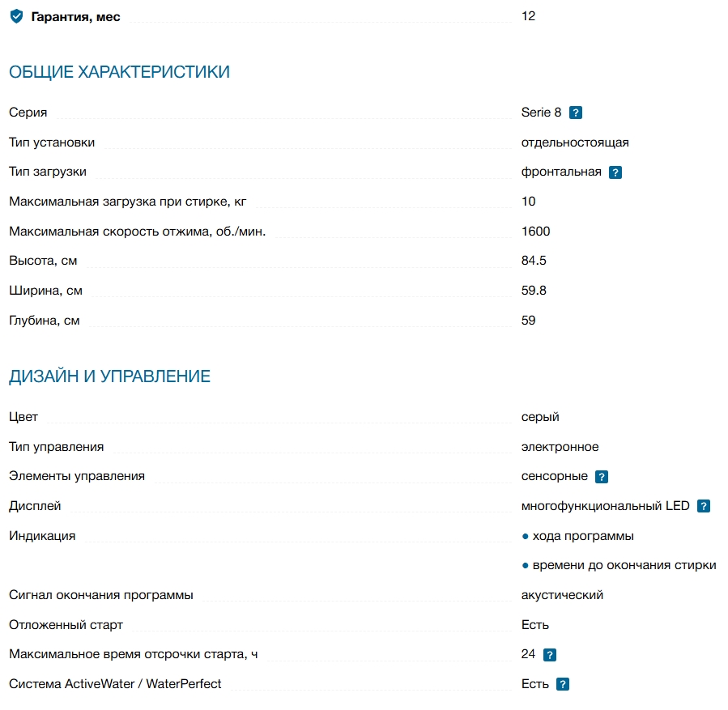Click the Система ActiveWater / WaterPerfect label

coord(115,684)
